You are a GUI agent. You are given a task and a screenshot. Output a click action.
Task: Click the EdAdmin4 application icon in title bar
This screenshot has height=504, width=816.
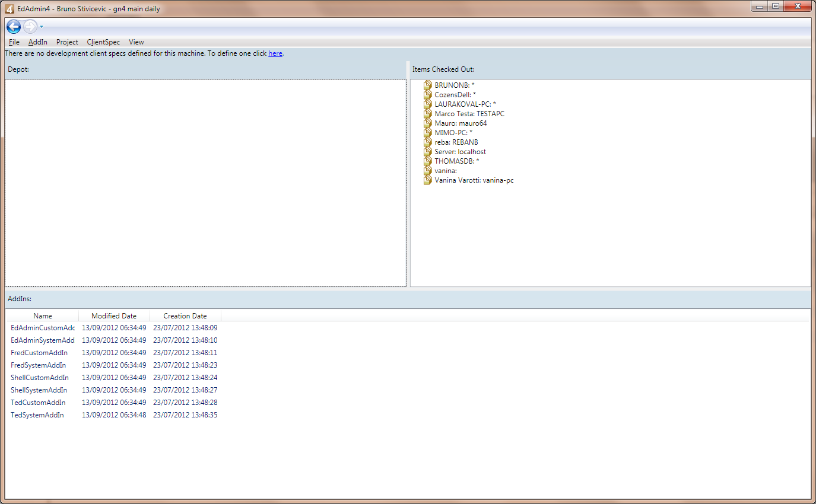[9, 8]
